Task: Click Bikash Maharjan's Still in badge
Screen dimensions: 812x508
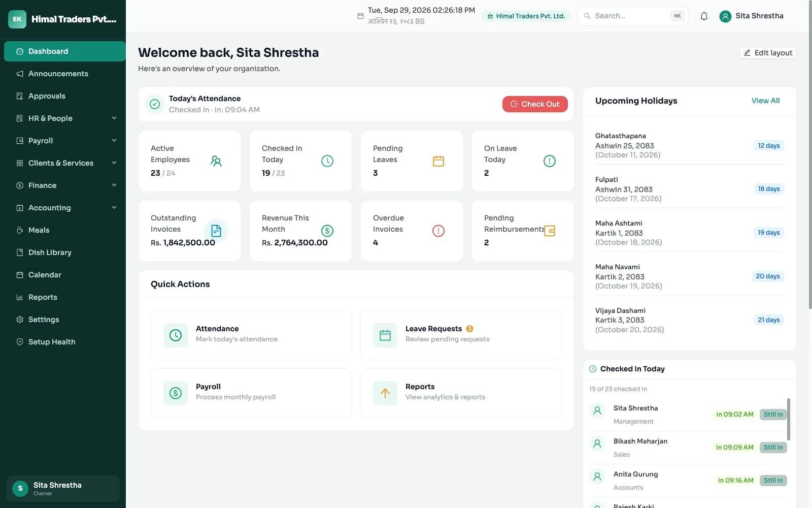Action: (x=773, y=448)
